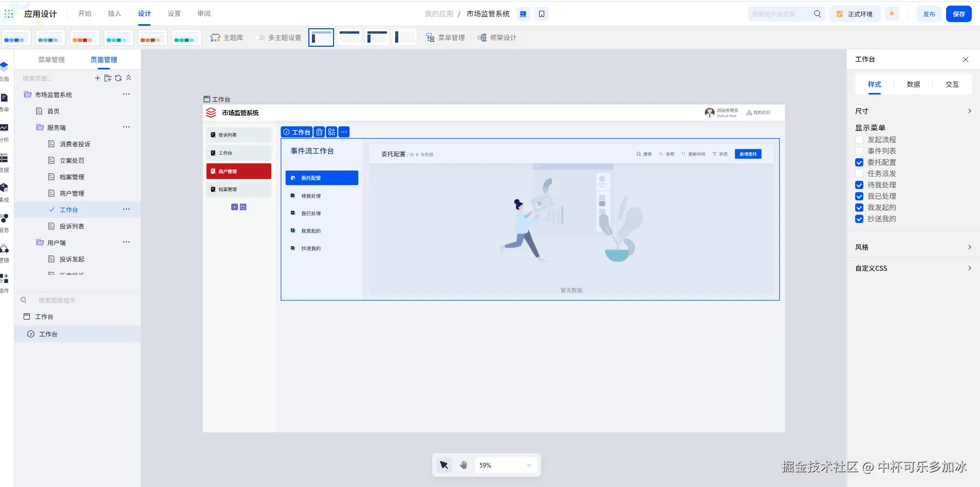980x487 pixels.
Task: Switch to the 数据 properties tab
Action: click(x=913, y=84)
